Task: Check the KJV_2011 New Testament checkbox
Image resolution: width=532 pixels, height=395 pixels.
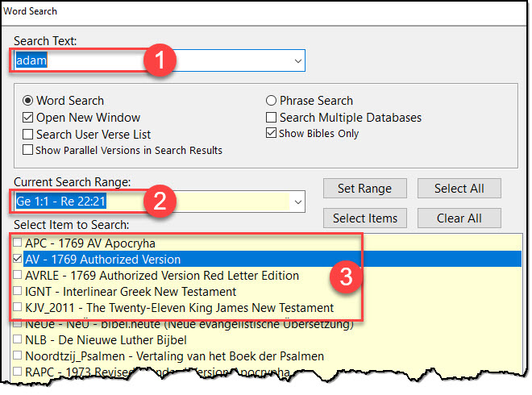Action: click(17, 307)
